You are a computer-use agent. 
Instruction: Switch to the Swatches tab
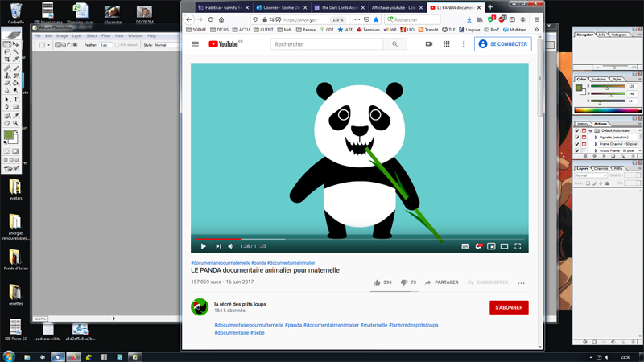[599, 79]
